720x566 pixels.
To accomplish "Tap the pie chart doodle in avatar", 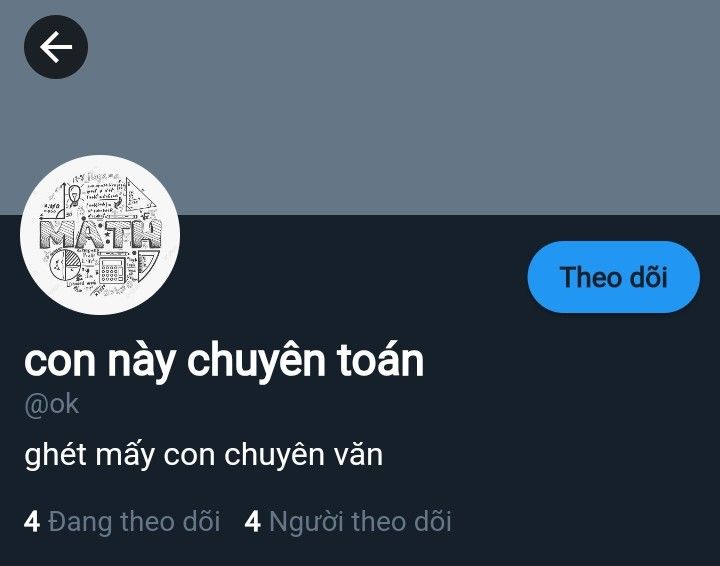I will 65,265.
